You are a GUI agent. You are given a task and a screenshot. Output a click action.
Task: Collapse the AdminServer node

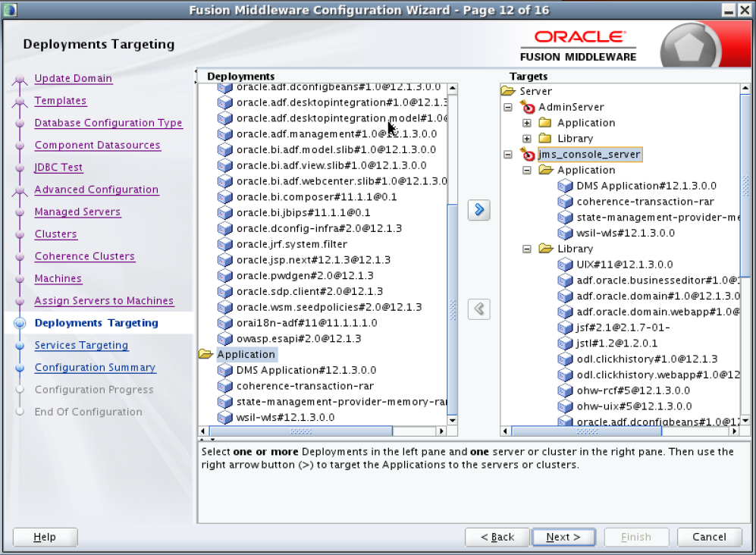pyautogui.click(x=508, y=107)
